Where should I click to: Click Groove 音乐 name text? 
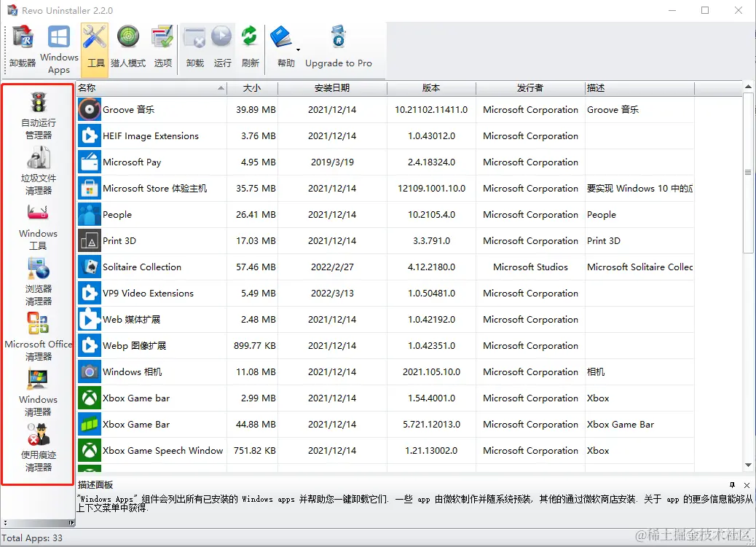128,109
